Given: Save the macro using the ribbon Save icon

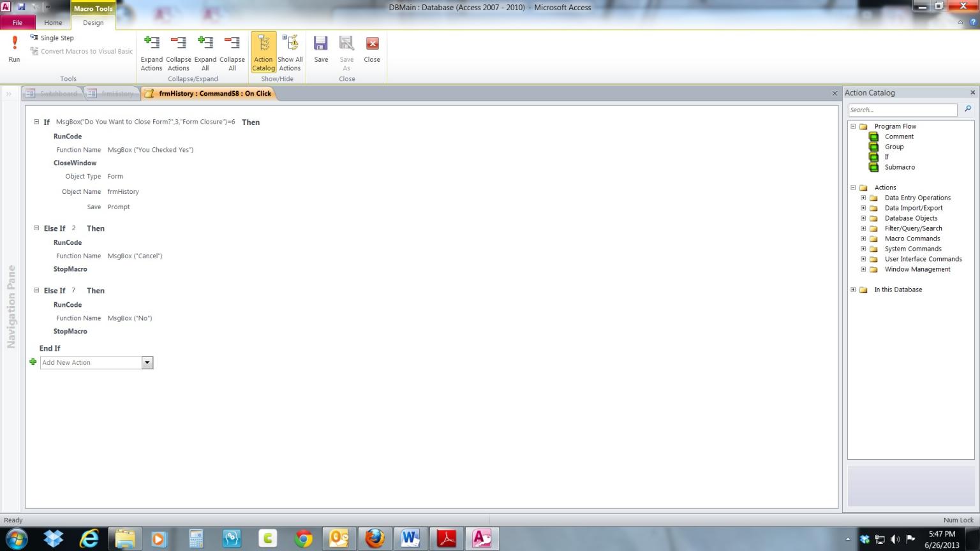Looking at the screenshot, I should tap(321, 49).
